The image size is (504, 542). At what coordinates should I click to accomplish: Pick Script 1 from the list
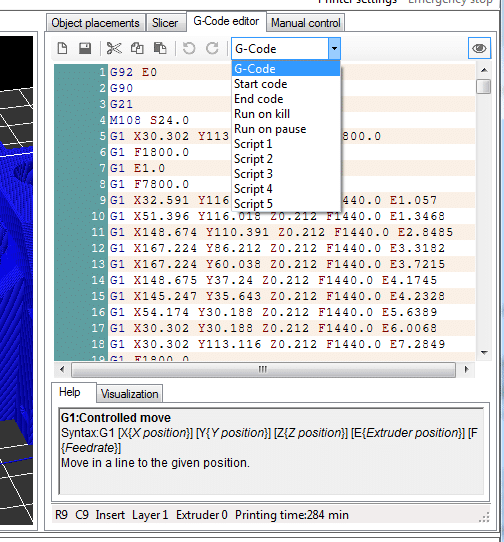tap(286, 144)
